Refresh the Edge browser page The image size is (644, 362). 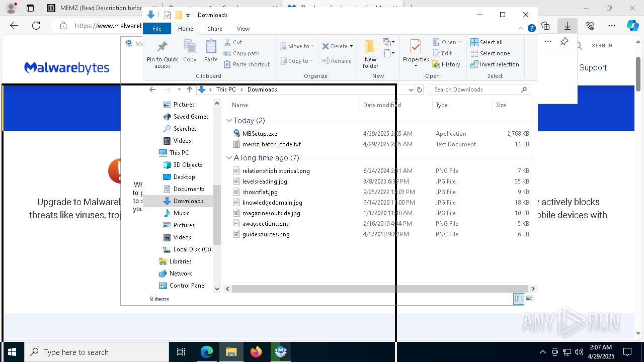36,26
